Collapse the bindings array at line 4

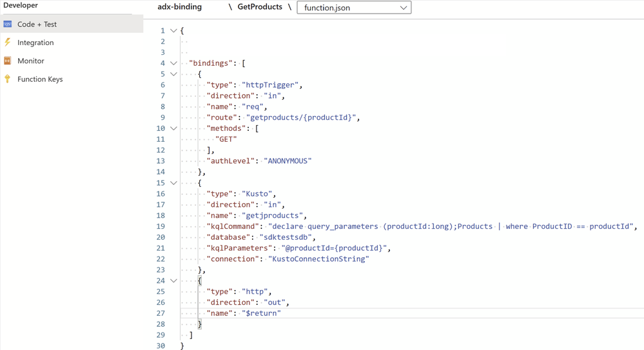[x=174, y=63]
